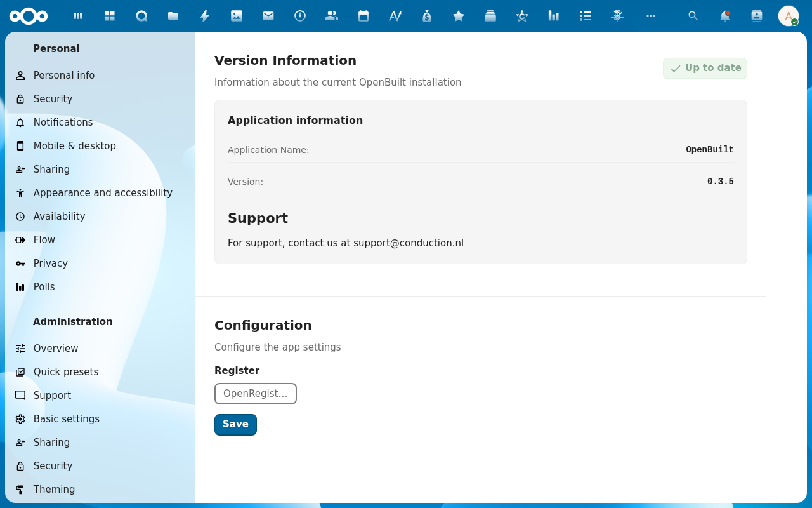Open the Photos image icon

click(x=237, y=16)
